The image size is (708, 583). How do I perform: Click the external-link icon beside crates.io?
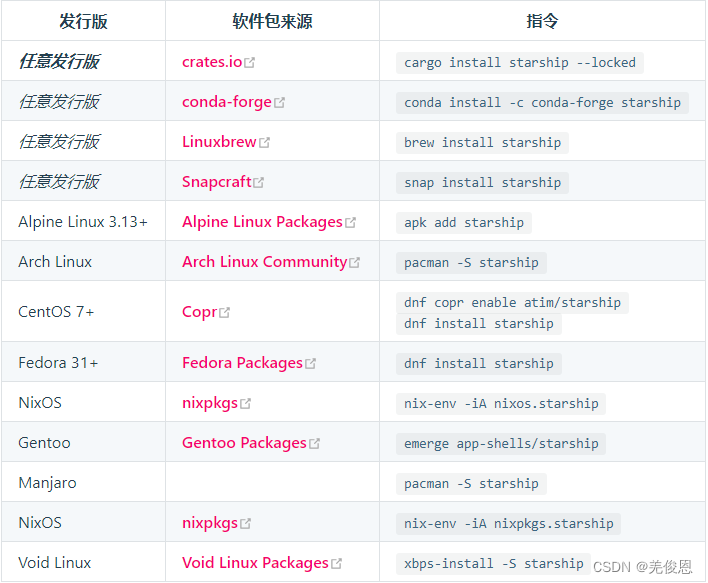249,63
